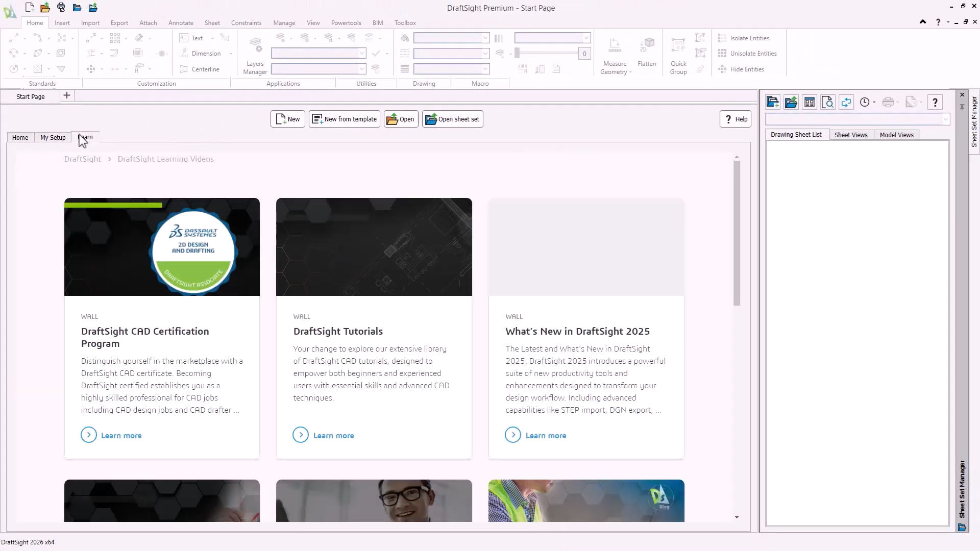Click the plus button to add a new tab
980x551 pixels.
click(66, 96)
